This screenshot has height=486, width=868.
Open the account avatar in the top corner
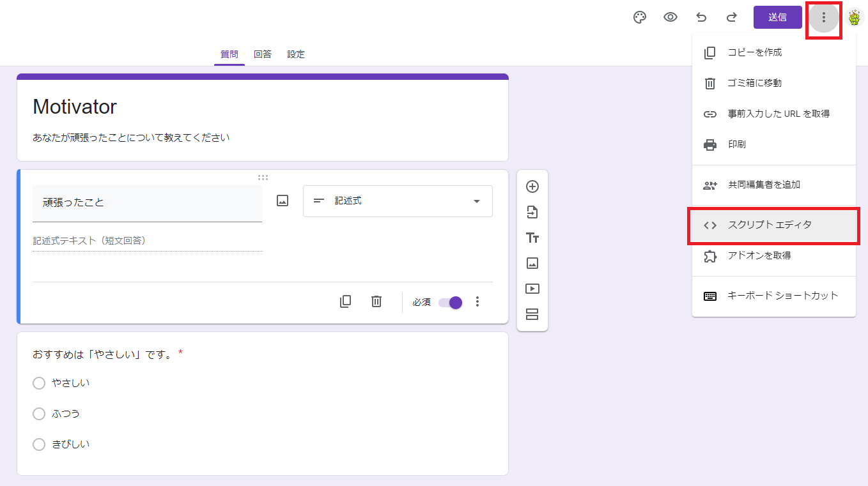[855, 18]
